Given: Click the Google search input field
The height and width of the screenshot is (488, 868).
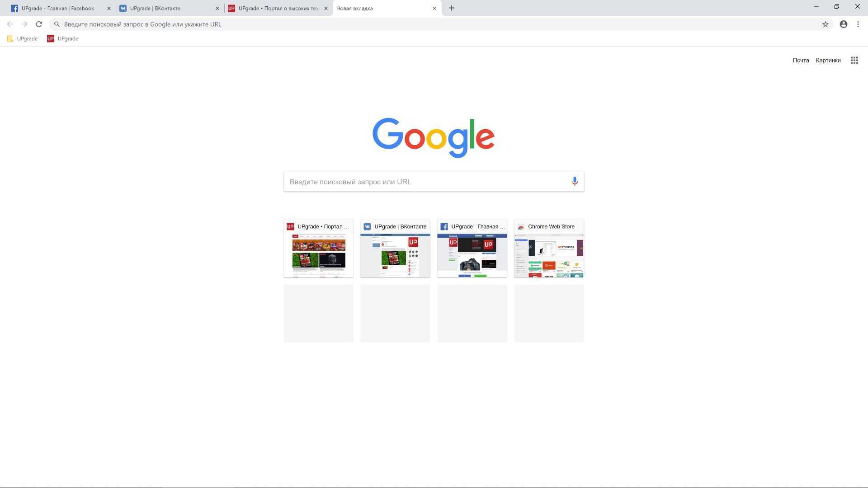Looking at the screenshot, I should pyautogui.click(x=434, y=181).
